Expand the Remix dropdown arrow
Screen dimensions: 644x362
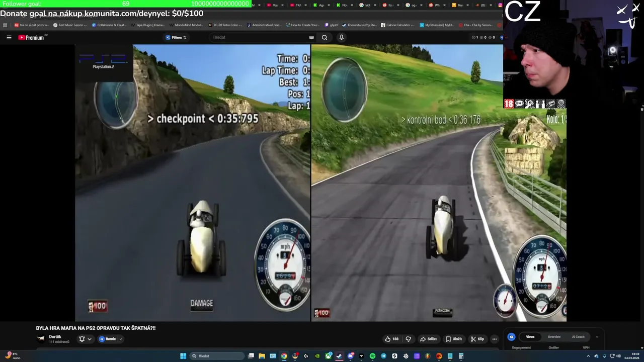tap(121, 339)
